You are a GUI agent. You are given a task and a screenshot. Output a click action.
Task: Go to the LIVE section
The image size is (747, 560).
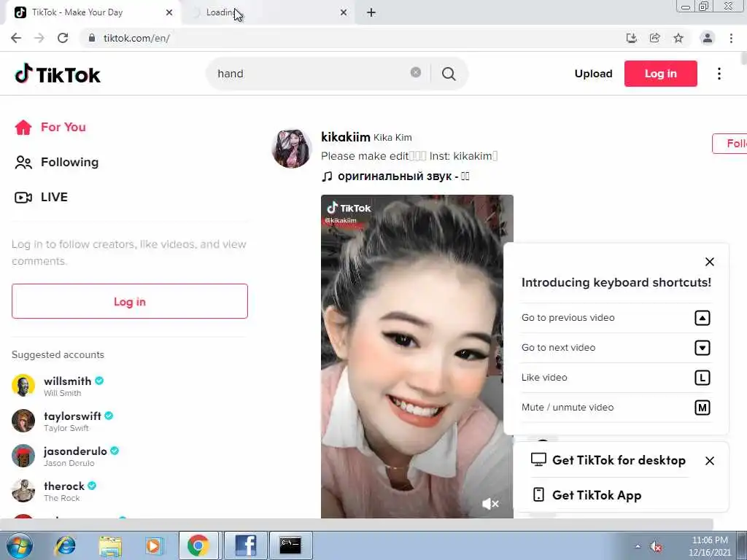[x=41, y=197]
